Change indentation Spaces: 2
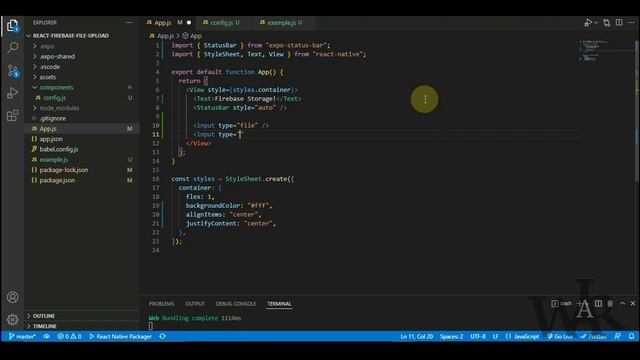640x360 pixels. pyautogui.click(x=451, y=336)
